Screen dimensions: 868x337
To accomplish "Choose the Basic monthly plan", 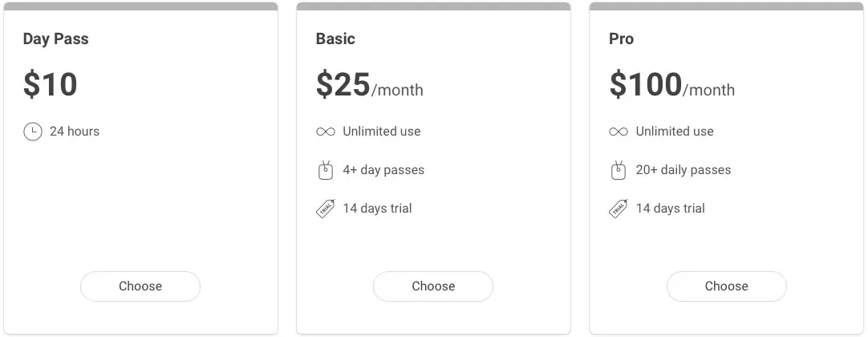I will pos(433,286).
